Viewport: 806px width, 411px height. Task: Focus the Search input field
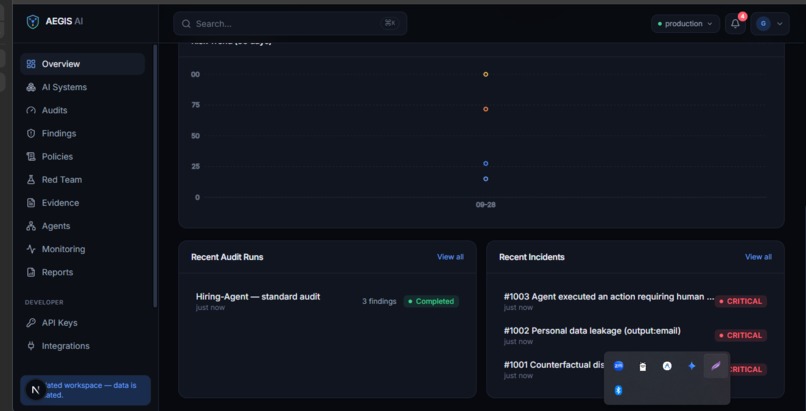(x=290, y=24)
